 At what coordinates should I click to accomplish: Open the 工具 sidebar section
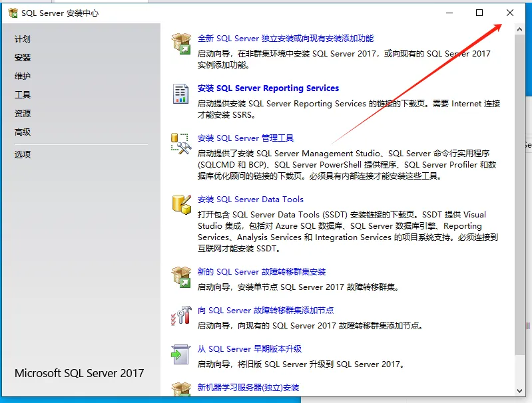click(23, 95)
